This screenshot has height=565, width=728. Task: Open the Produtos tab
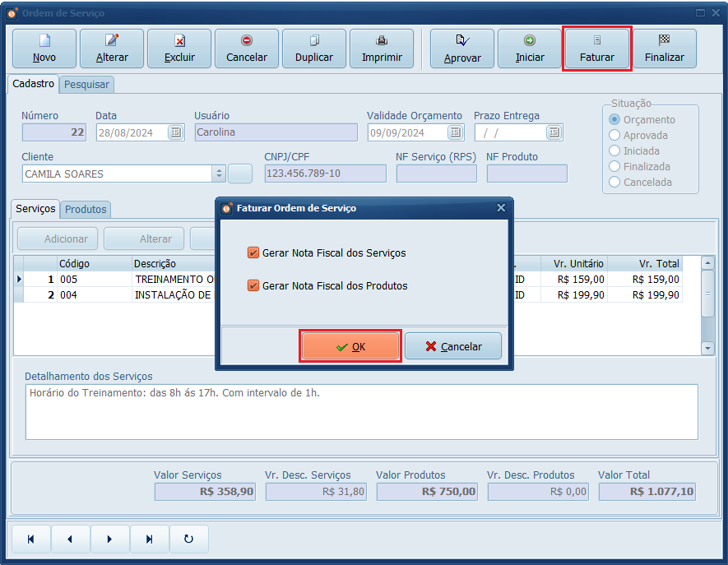pos(86,210)
